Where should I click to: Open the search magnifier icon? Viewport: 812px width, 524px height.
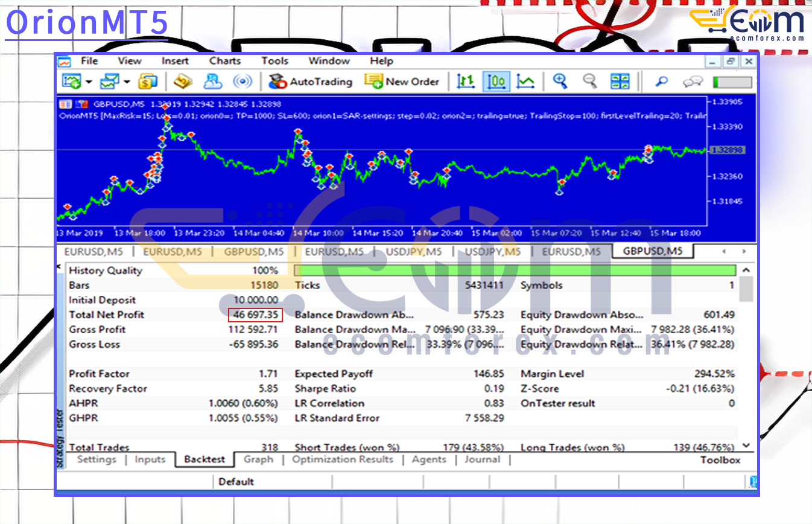(x=662, y=81)
